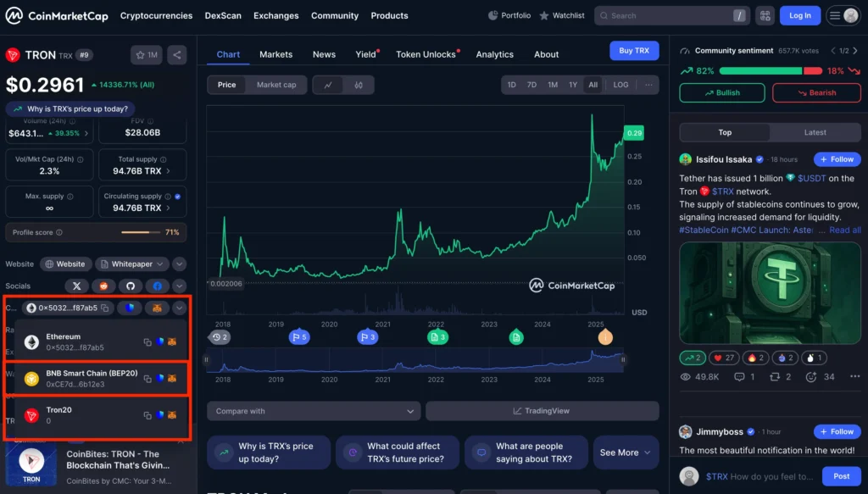Click the CoinMarketCap logo in header
Image resolution: width=868 pixels, height=494 pixels.
pyautogui.click(x=57, y=15)
